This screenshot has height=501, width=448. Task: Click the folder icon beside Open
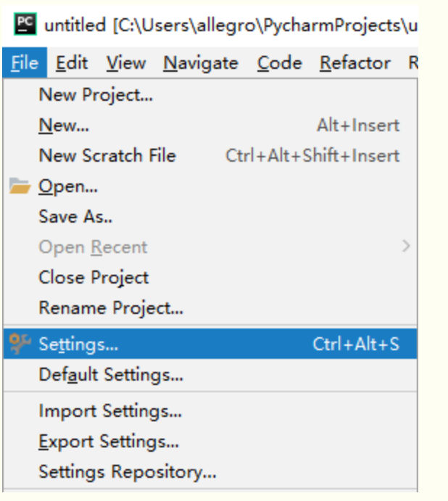[x=20, y=187]
